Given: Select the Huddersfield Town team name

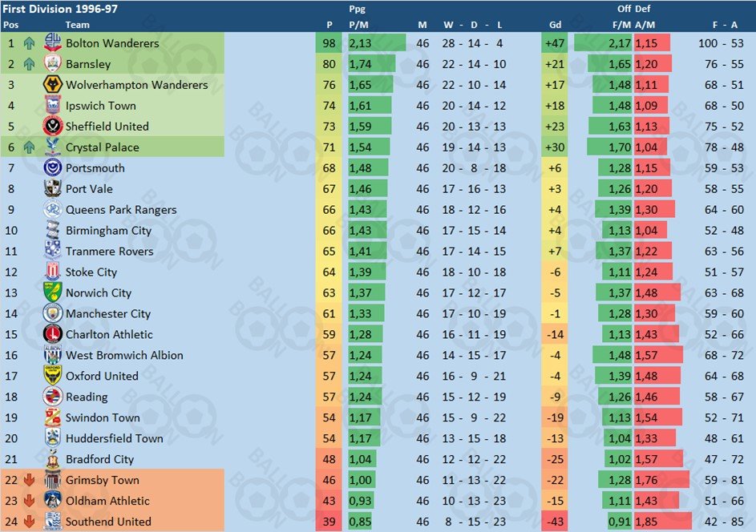Looking at the screenshot, I should click(115, 438).
